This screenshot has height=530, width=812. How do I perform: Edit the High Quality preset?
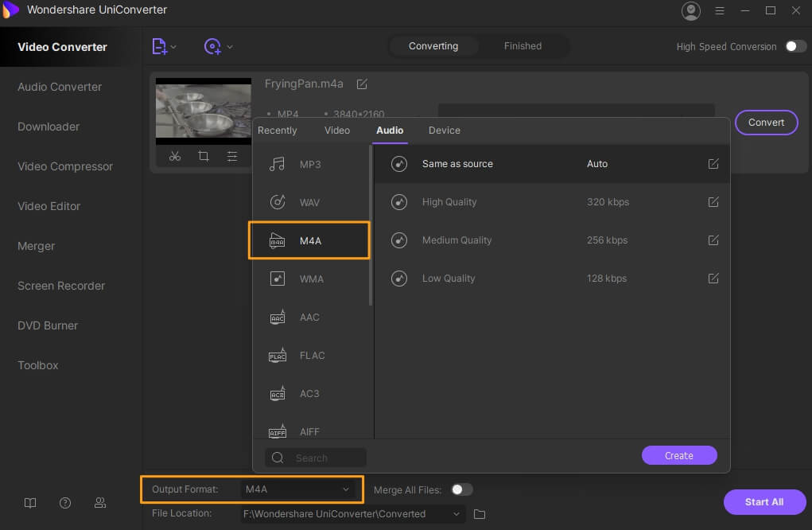point(713,202)
